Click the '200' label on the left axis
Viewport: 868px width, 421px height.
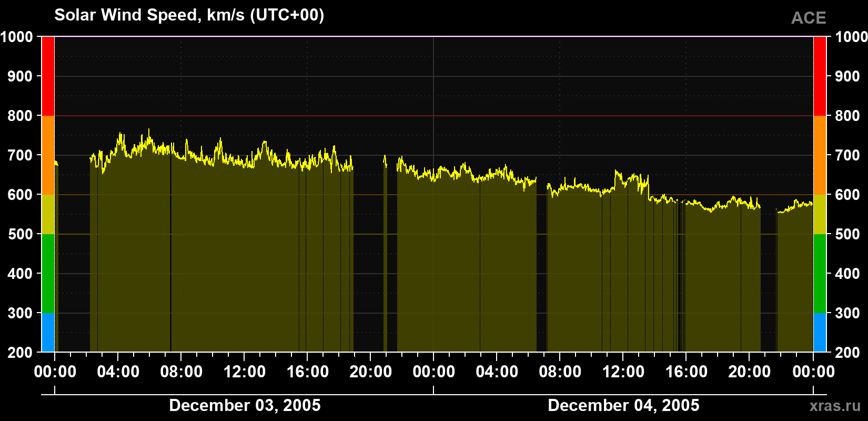pyautogui.click(x=21, y=353)
